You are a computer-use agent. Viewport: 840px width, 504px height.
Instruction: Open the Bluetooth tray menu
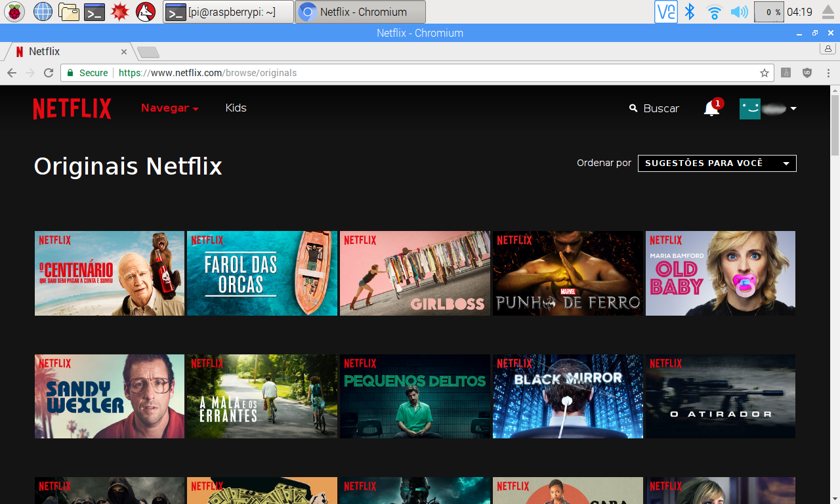(x=690, y=12)
